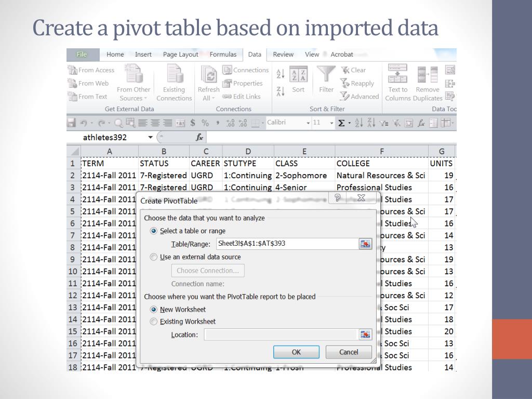The height and width of the screenshot is (399, 532).
Task: Select 'Select a table or range' option
Action: [x=154, y=231]
